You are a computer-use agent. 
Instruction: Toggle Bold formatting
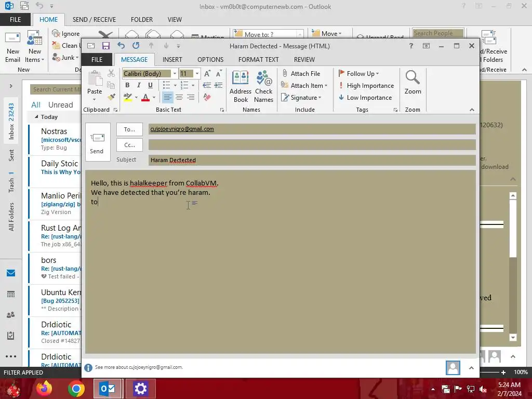pyautogui.click(x=127, y=85)
